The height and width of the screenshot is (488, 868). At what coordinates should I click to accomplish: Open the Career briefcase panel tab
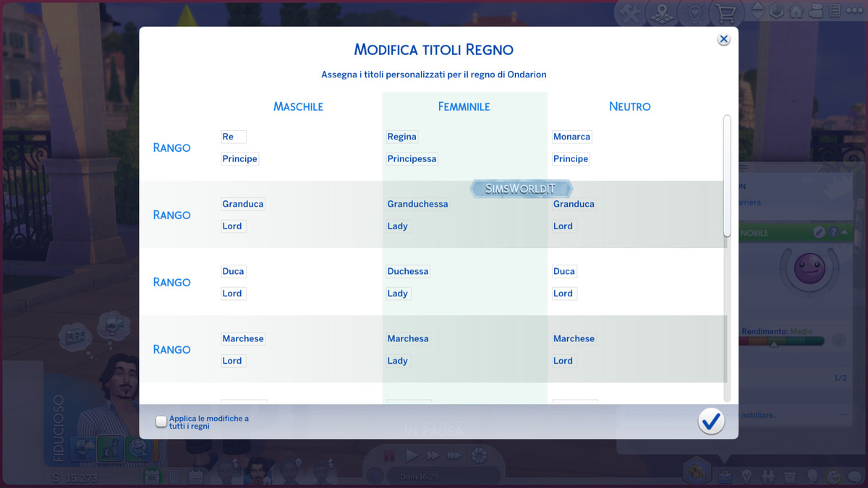(723, 476)
